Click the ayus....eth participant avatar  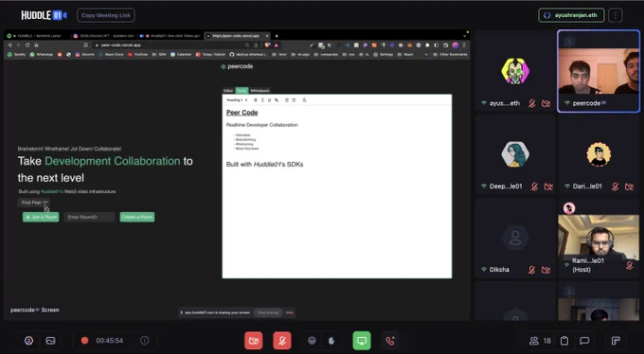pos(515,71)
